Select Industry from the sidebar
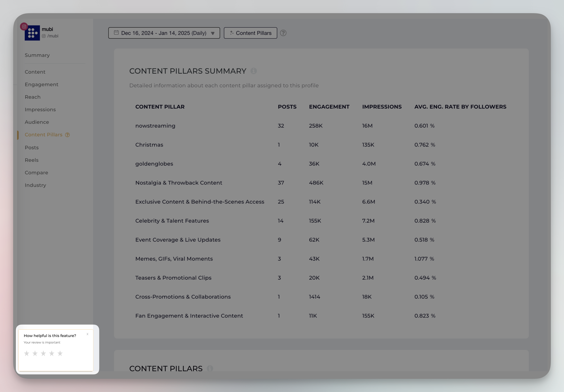 (x=35, y=185)
